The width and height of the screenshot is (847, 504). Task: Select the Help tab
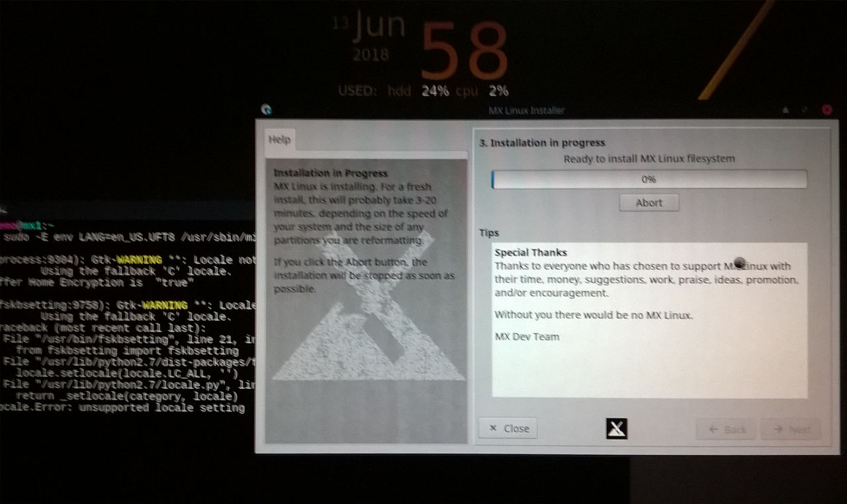click(279, 140)
